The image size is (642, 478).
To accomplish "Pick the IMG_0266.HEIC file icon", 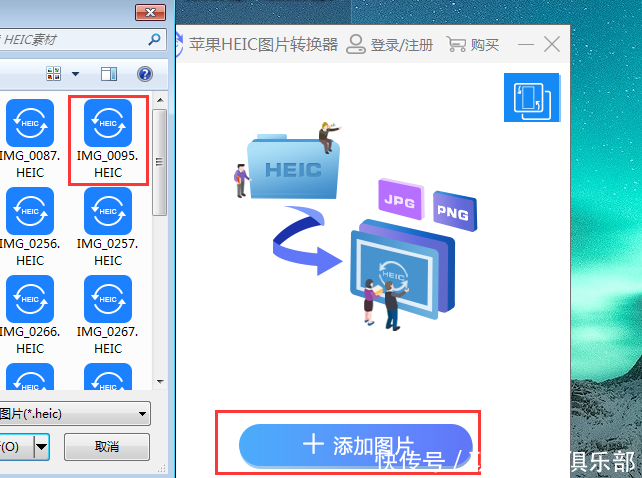I will 30,299.
